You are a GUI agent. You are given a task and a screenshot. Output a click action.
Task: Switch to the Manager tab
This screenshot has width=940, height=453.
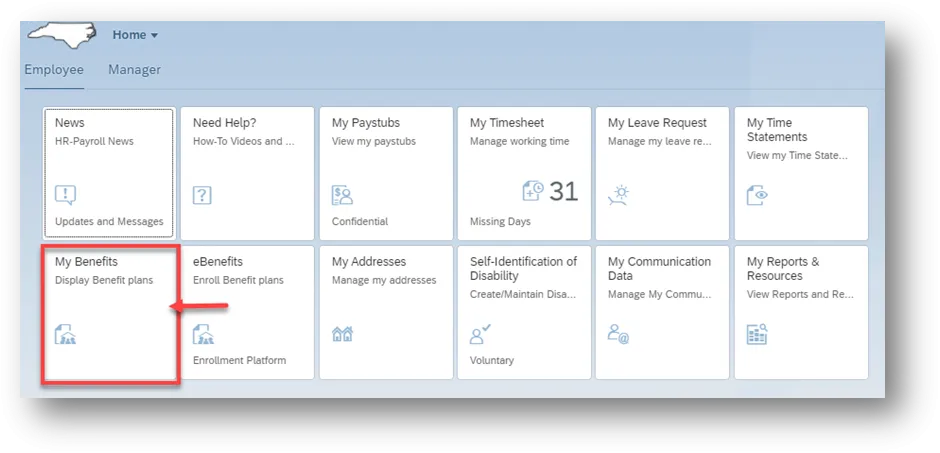point(134,70)
